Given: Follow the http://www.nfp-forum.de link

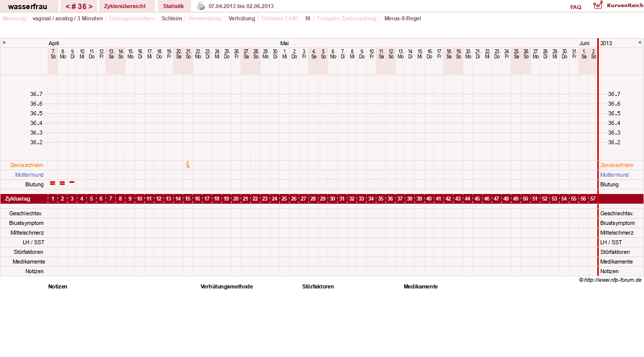Looking at the screenshot, I should click(613, 280).
